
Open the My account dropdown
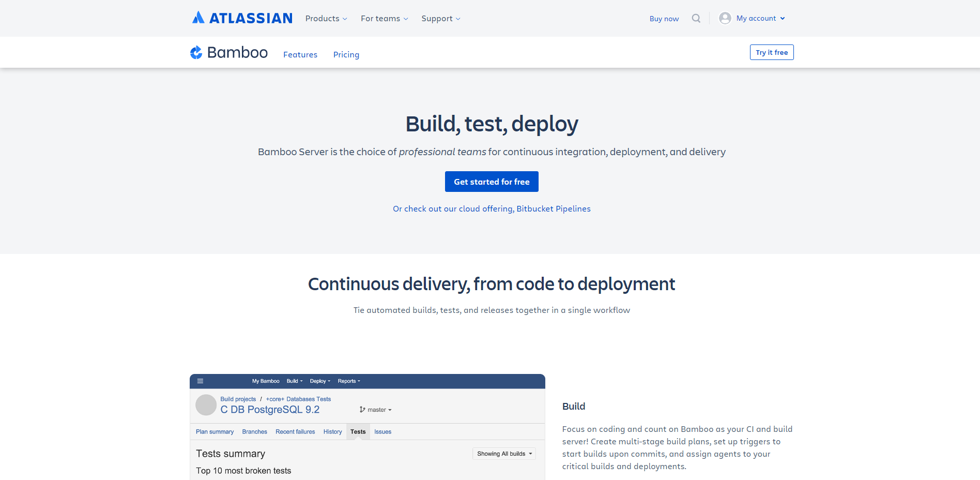click(761, 18)
